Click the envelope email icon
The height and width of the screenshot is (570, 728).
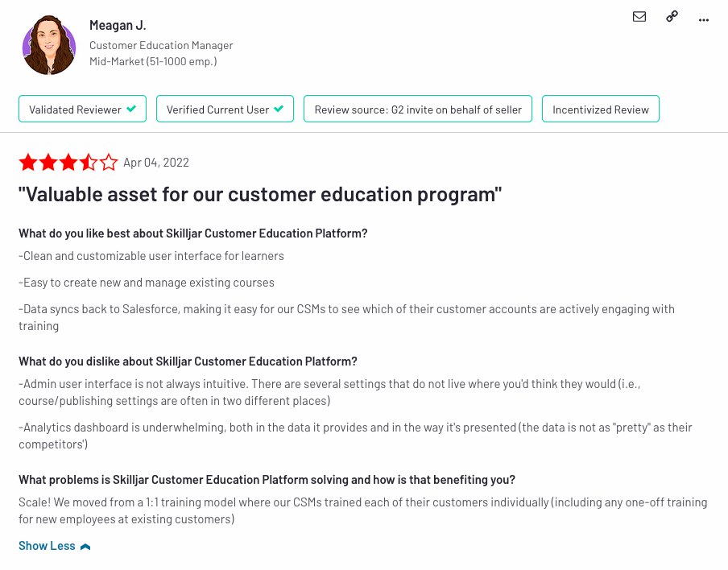pyautogui.click(x=639, y=17)
